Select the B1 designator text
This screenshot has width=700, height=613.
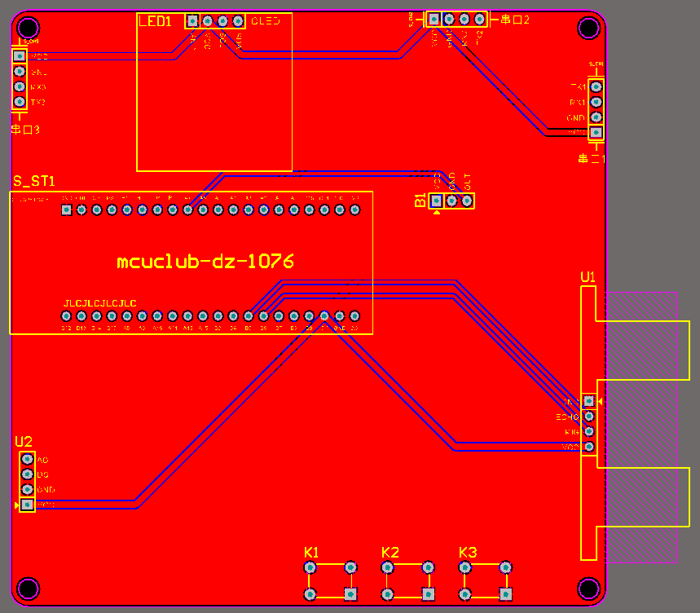[420, 201]
